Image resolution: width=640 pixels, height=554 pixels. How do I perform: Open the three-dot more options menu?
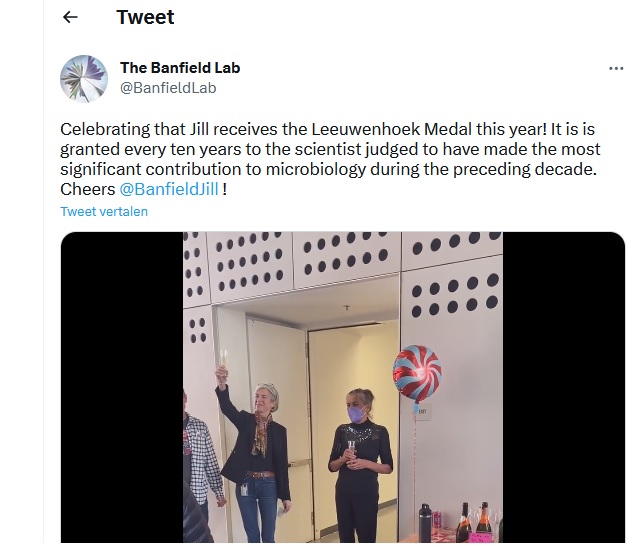pyautogui.click(x=616, y=69)
